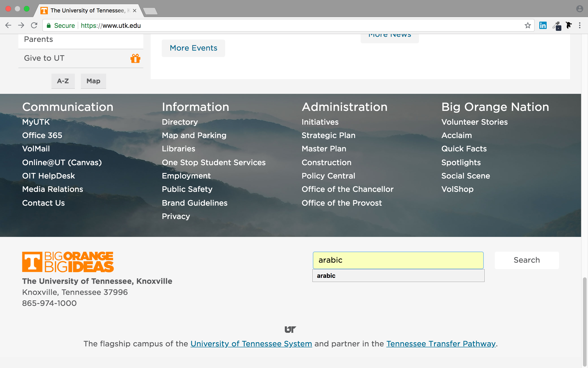Click the black bird extension icon
This screenshot has height=368, width=588.
click(x=568, y=25)
